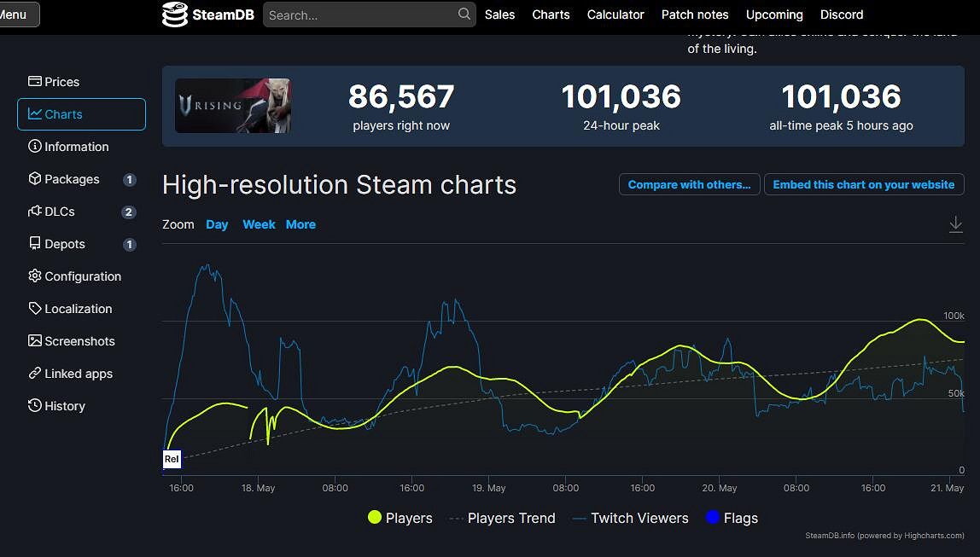The width and height of the screenshot is (980, 557).
Task: Toggle the Flags legend entry
Action: (x=732, y=518)
